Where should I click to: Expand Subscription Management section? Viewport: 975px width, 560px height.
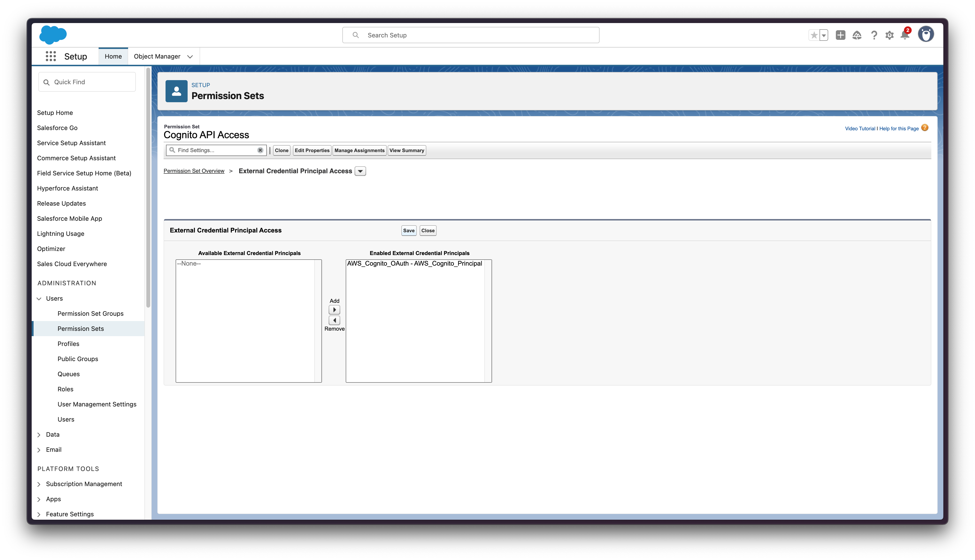coord(39,485)
